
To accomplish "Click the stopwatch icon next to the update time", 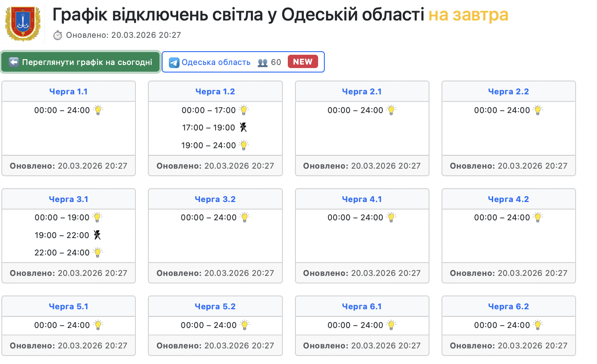I will click(x=58, y=35).
